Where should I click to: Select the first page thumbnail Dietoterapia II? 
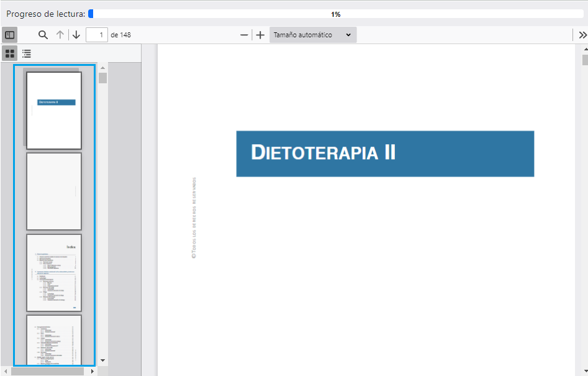pyautogui.click(x=54, y=110)
